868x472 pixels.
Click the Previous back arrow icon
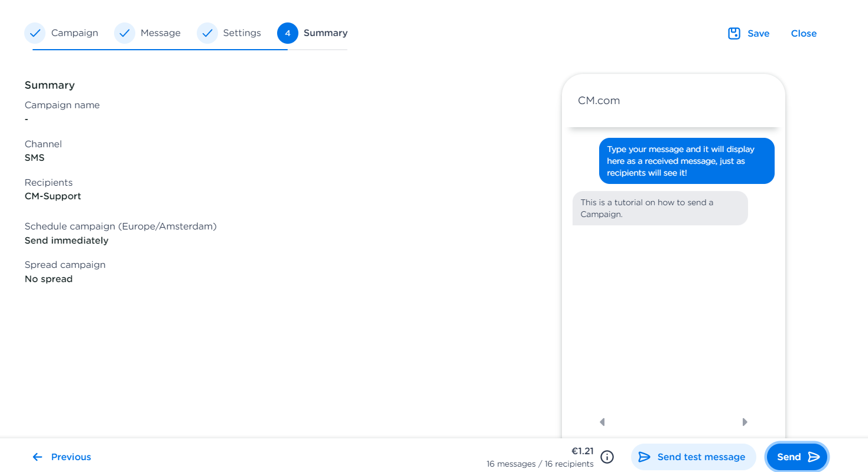(x=37, y=457)
